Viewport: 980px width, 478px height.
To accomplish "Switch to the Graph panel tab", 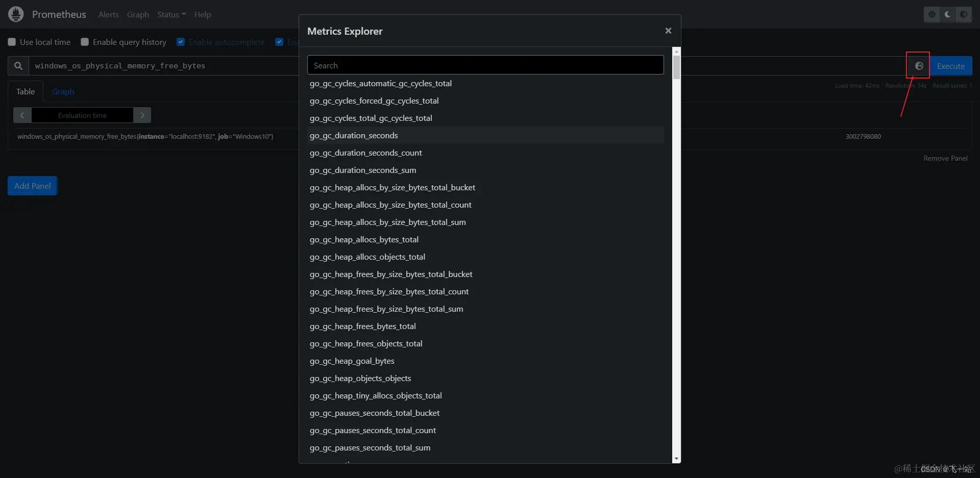I will pyautogui.click(x=63, y=92).
